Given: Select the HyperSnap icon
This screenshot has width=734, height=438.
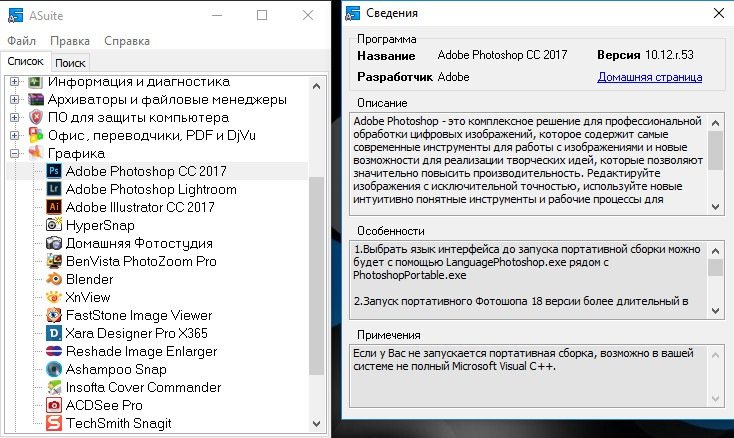Looking at the screenshot, I should (54, 225).
